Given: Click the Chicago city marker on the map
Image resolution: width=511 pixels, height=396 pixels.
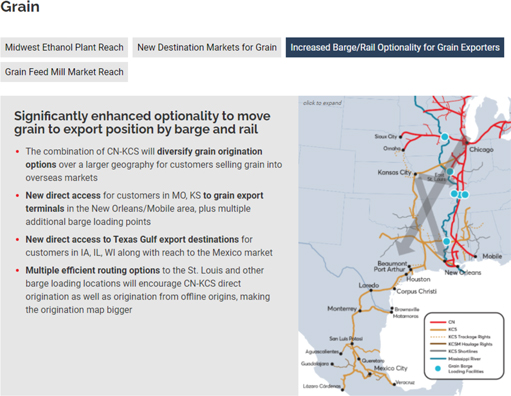Looking at the screenshot, I should [467, 143].
